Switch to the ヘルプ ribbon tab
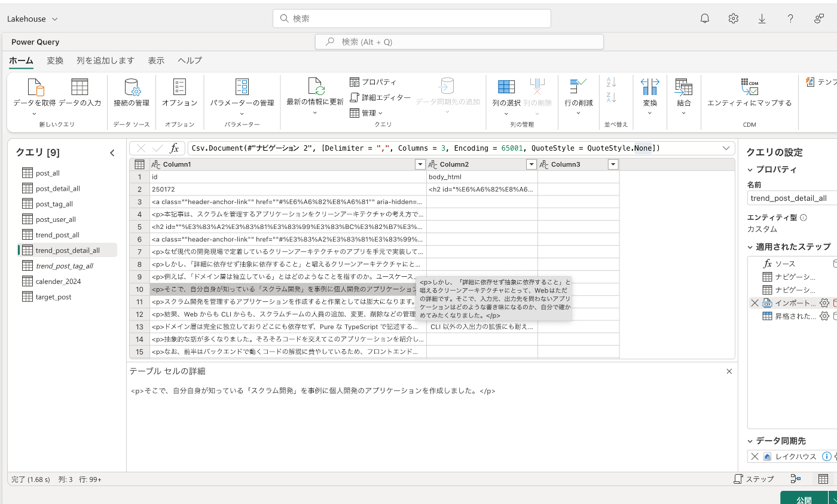Screen dimensions: 837x504 click(190, 60)
